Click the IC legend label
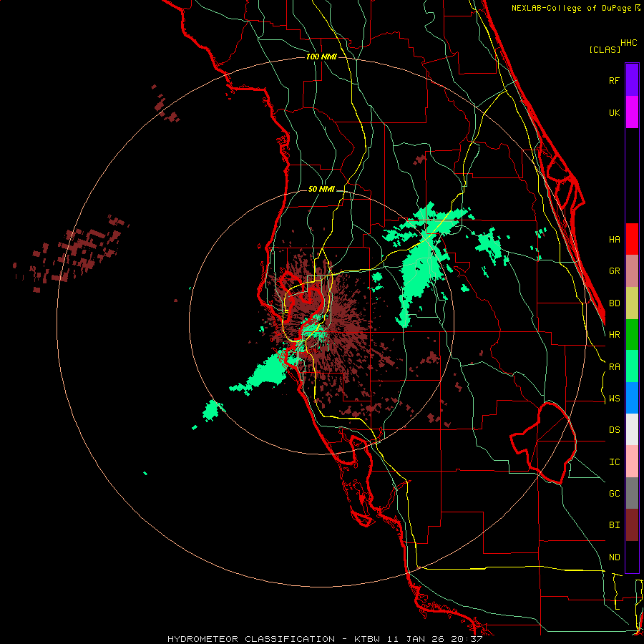The height and width of the screenshot is (644, 644). (x=614, y=462)
